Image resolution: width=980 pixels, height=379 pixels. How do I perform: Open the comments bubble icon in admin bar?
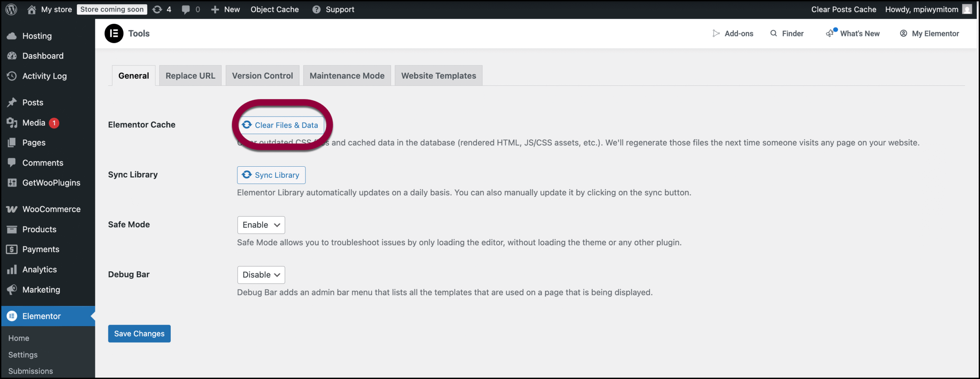[x=186, y=10]
